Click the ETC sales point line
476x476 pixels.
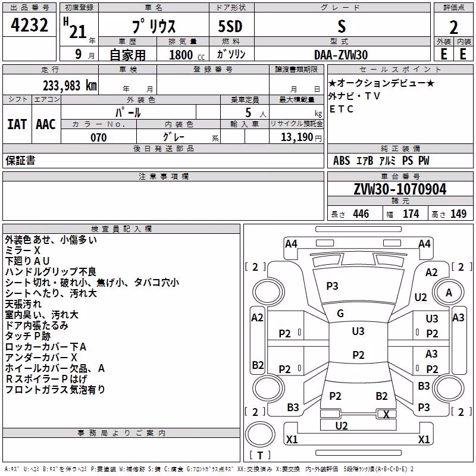coord(341,109)
